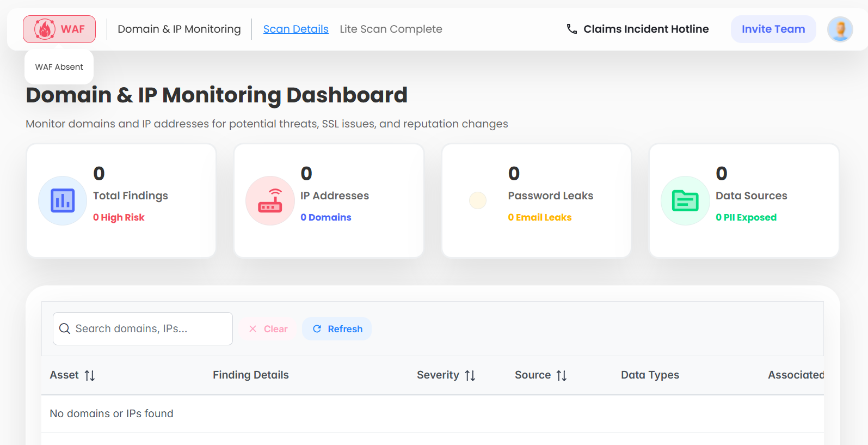
Task: Click the Password Leaks circle icon
Action: 478,200
